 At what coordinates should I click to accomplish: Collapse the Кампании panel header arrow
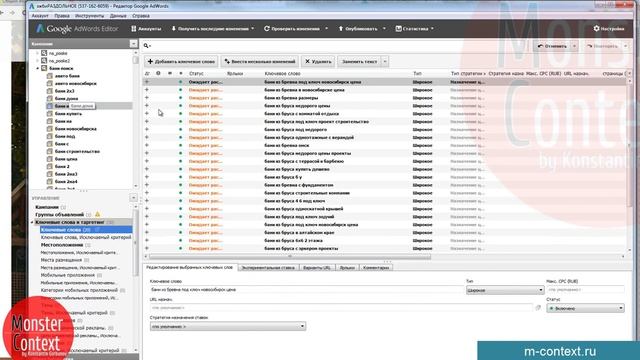pyautogui.click(x=133, y=44)
